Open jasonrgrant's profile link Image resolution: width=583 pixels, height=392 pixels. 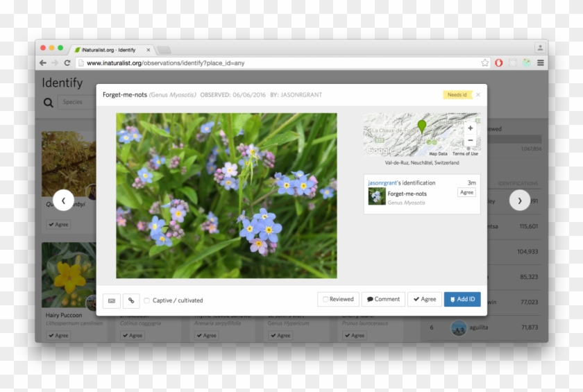tap(380, 182)
